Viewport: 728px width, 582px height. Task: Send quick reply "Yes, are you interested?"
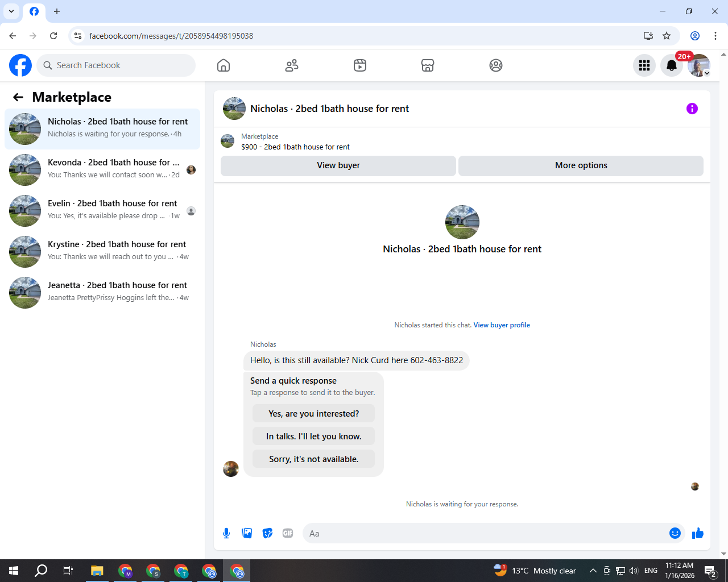tap(314, 413)
